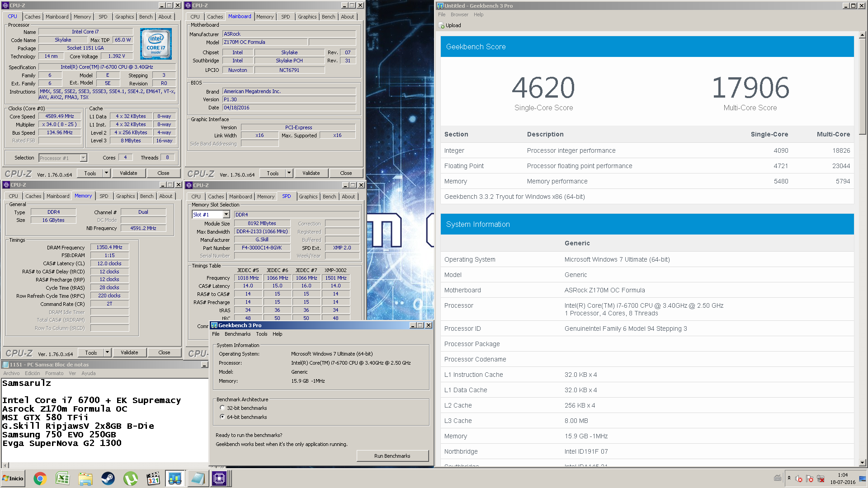Click the disconnected network tray icon
Viewport: 868px width, 488px height.
pyautogui.click(x=821, y=479)
